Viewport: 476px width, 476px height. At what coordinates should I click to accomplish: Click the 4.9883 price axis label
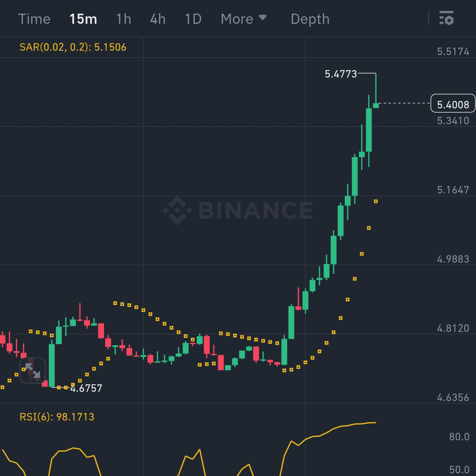453,259
